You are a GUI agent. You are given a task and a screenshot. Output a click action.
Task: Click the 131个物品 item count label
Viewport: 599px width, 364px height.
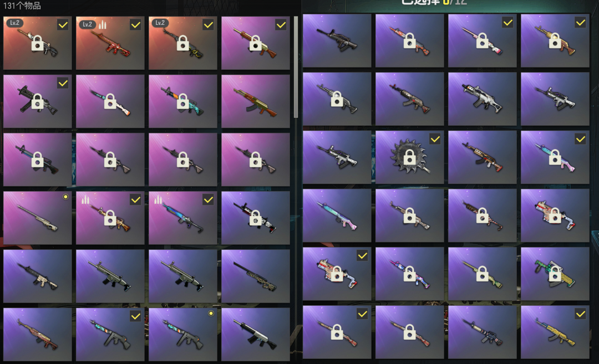coord(22,6)
